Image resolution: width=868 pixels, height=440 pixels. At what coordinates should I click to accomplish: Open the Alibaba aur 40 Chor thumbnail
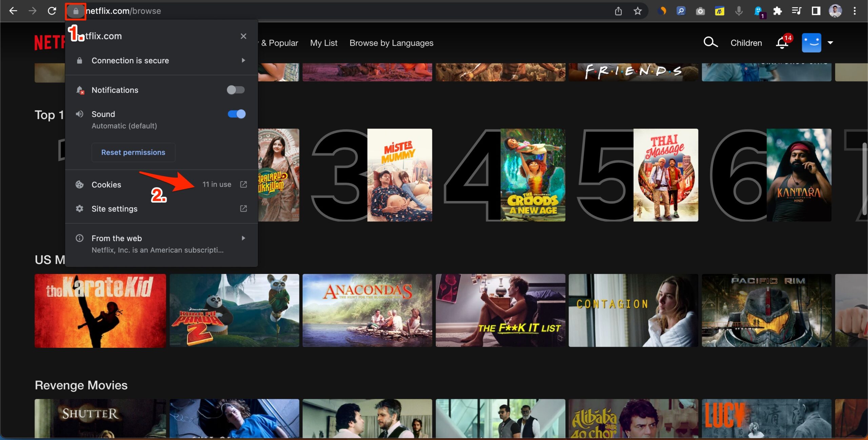coord(633,419)
